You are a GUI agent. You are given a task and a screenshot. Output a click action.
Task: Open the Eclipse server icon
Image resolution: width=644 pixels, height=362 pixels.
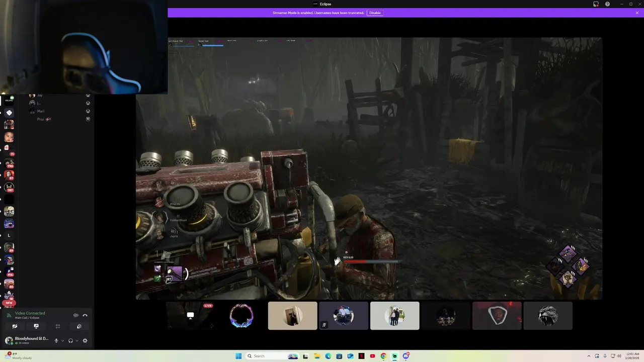pyautogui.click(x=9, y=100)
